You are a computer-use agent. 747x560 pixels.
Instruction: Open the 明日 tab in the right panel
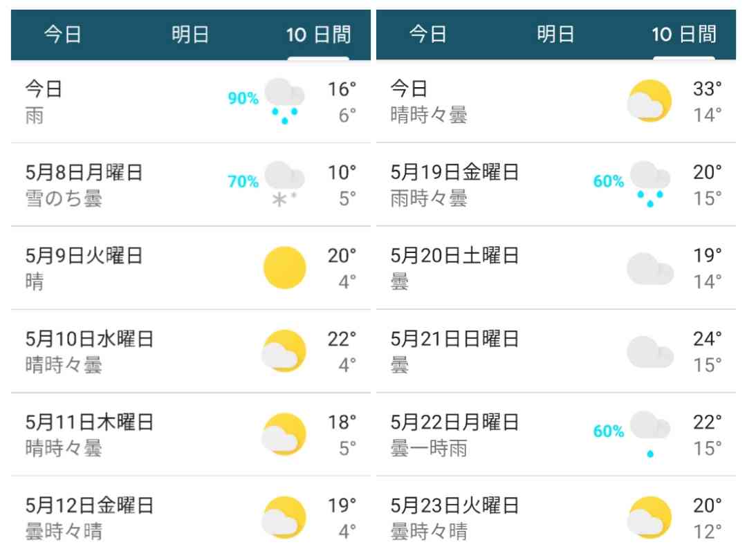[555, 35]
